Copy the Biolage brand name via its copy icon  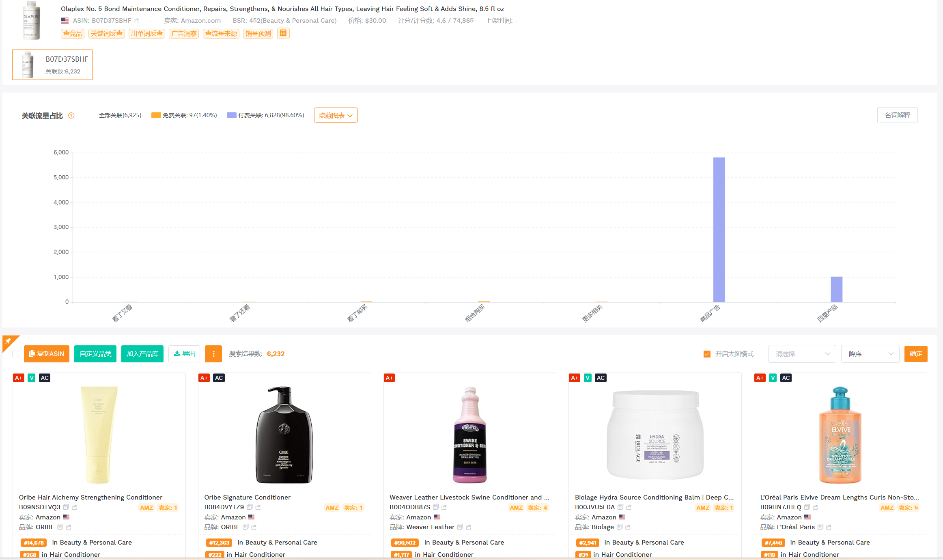(x=620, y=527)
